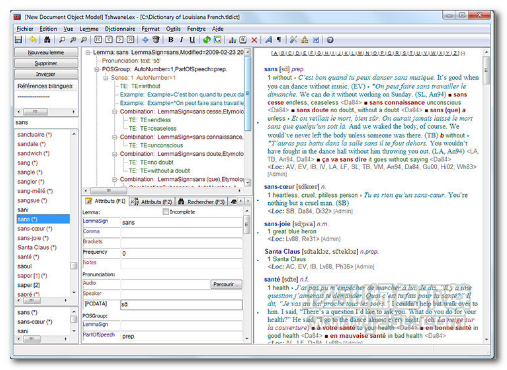Click the sans-joie headword in the preview
Screen dimensions: 507x370
[x=277, y=224]
